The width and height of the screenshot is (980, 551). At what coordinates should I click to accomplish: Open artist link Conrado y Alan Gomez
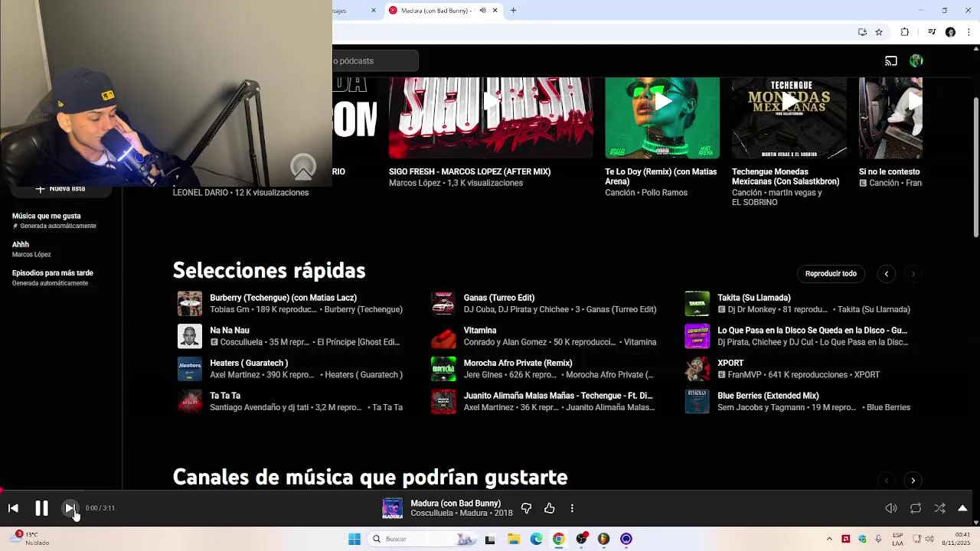505,342
